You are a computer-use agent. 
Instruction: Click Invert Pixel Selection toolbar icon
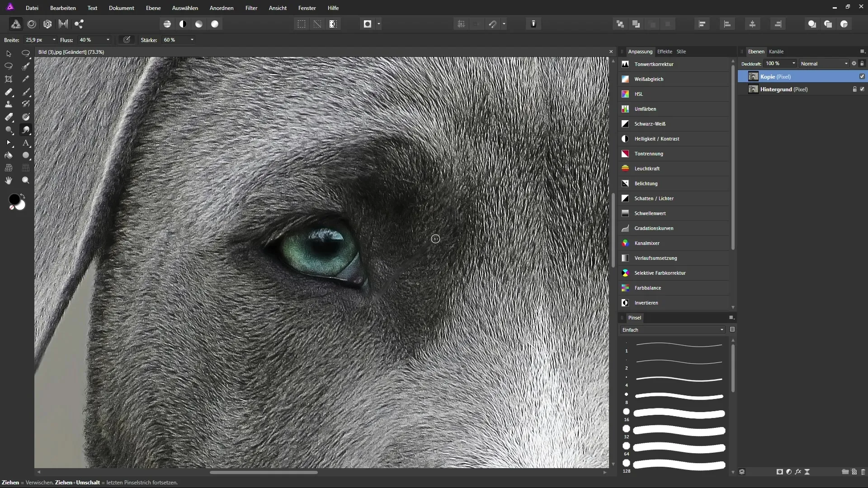click(333, 24)
